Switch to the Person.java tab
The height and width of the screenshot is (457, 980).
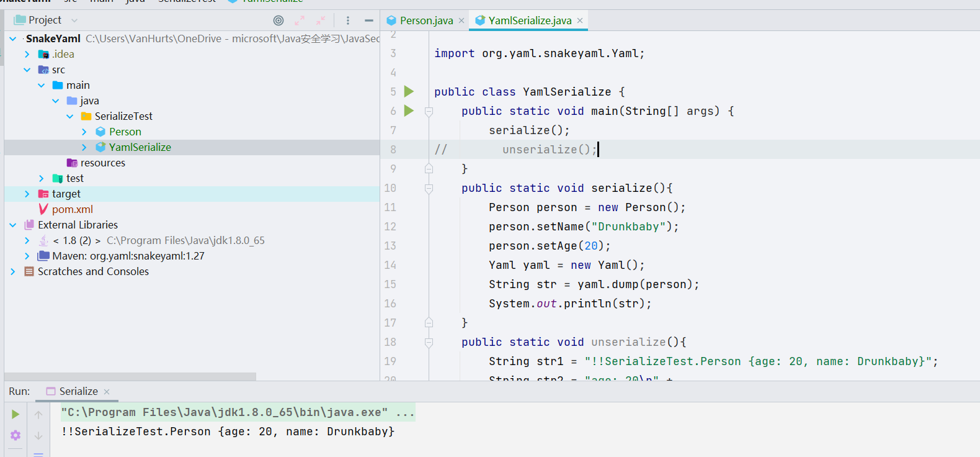point(425,20)
